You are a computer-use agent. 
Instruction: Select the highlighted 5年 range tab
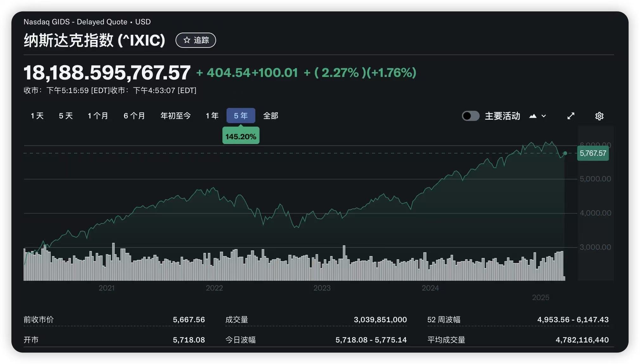[x=241, y=116]
